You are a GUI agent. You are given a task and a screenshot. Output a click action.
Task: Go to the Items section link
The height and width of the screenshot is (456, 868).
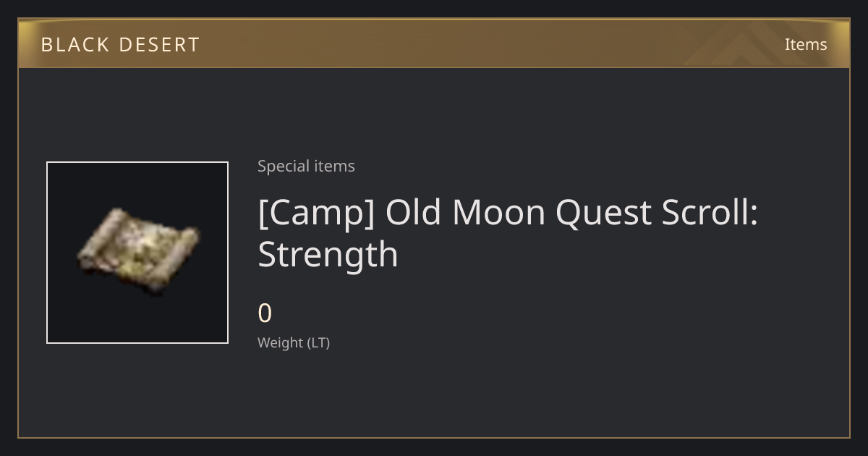point(806,44)
